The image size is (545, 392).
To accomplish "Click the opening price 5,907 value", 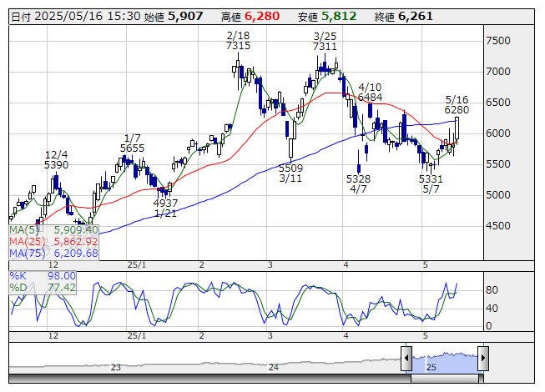I will (185, 17).
